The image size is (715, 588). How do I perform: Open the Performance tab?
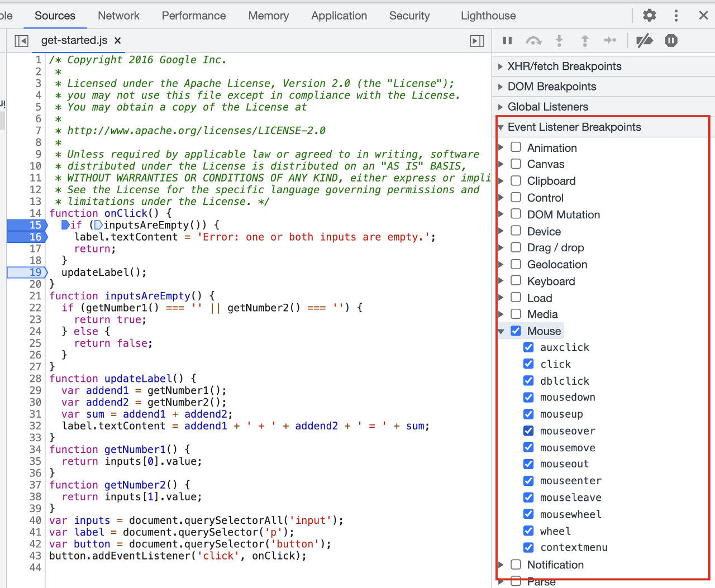(194, 16)
